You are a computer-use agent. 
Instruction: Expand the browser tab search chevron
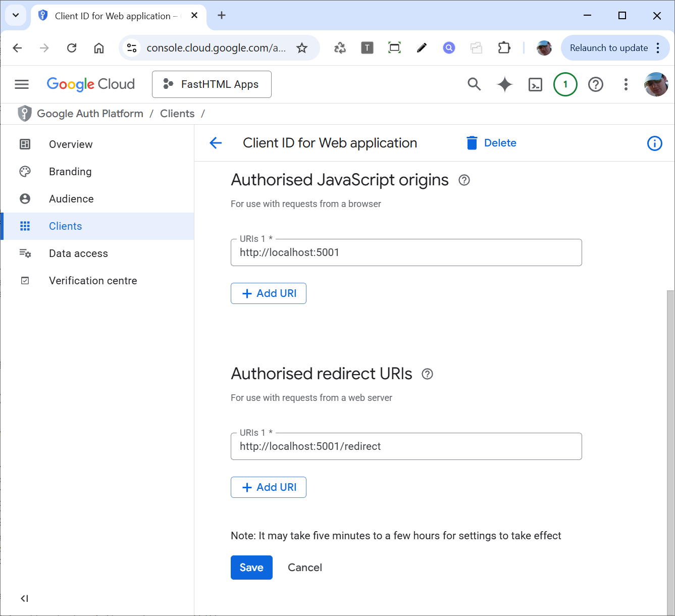16,15
